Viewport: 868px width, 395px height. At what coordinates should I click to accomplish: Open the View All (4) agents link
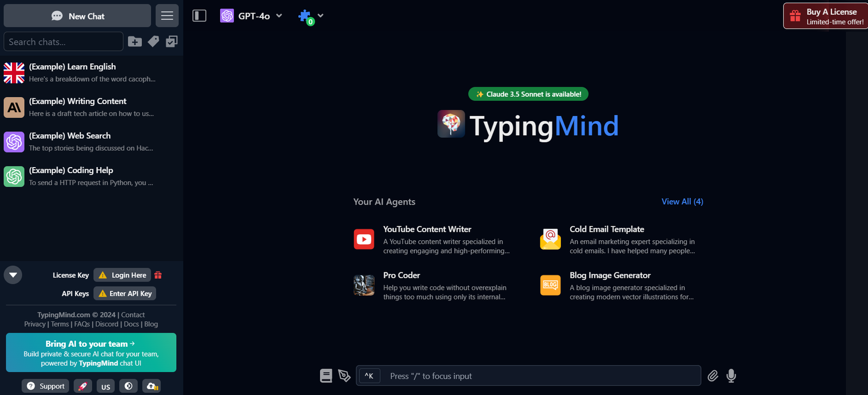click(x=682, y=201)
